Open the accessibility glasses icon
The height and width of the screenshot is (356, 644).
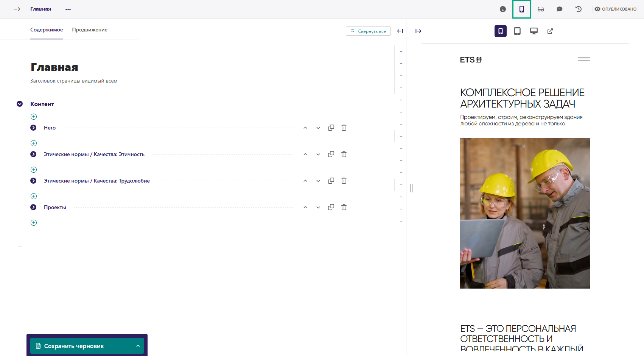click(x=541, y=9)
